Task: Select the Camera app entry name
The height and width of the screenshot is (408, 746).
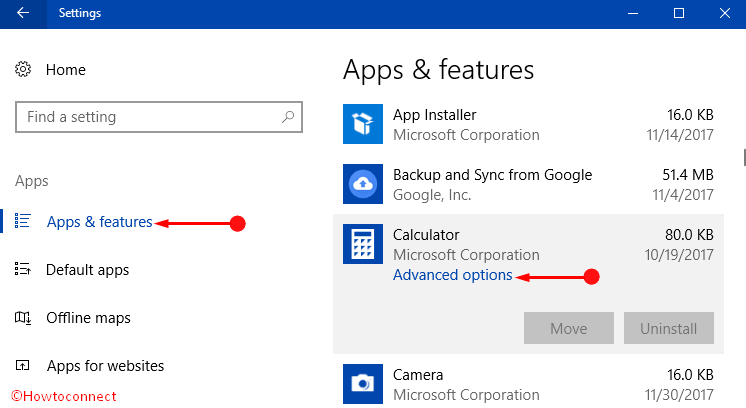Action: tap(418, 375)
